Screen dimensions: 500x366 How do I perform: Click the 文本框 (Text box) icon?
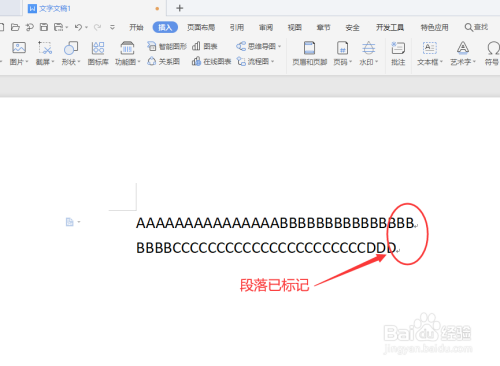[430, 48]
